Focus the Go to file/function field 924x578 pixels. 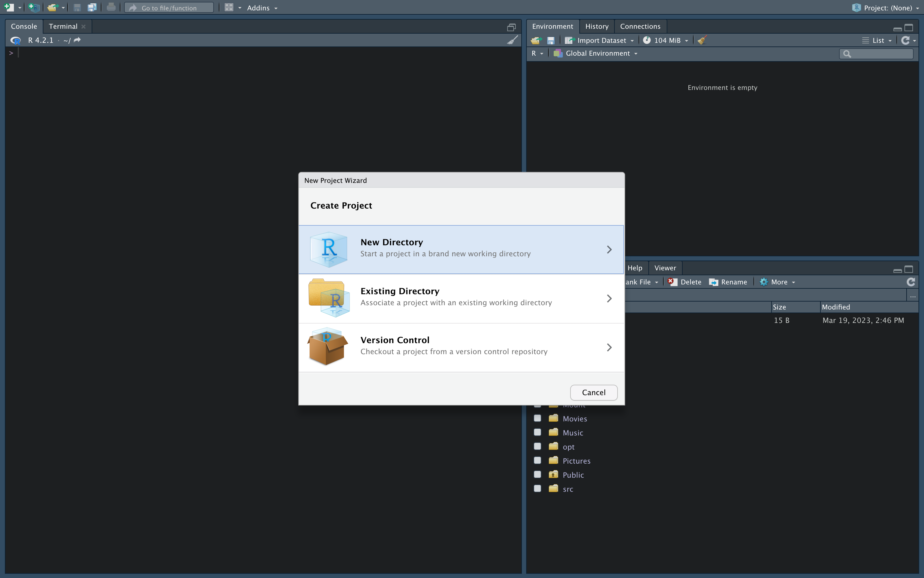click(x=169, y=8)
